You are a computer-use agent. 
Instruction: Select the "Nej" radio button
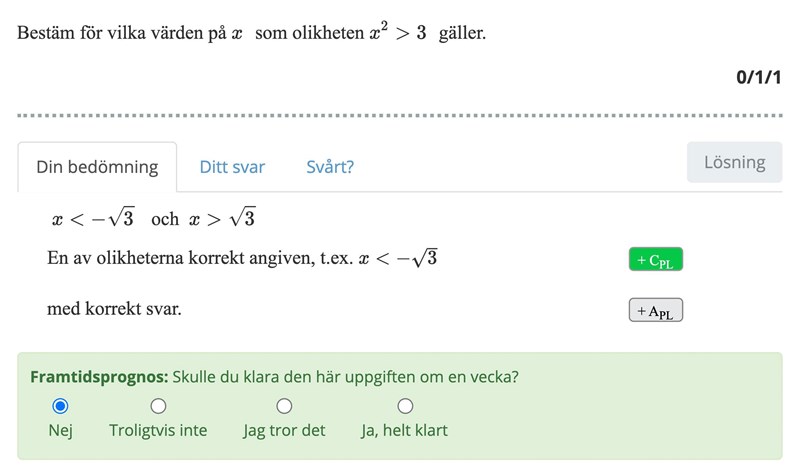click(60, 406)
